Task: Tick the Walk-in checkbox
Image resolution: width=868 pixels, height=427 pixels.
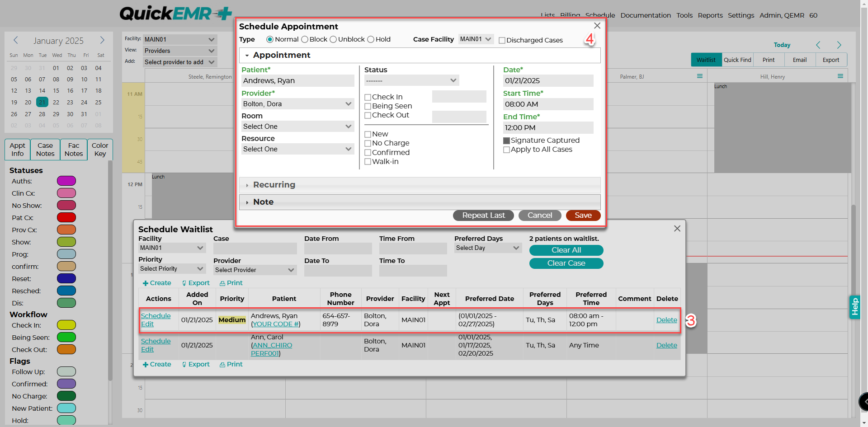Action: pos(368,162)
